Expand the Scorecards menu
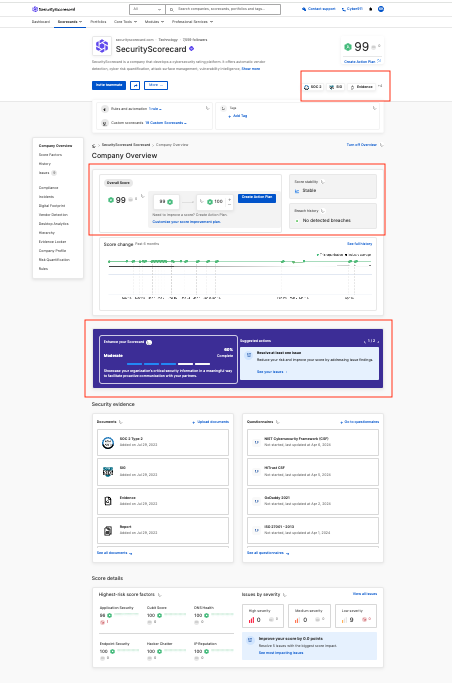The height and width of the screenshot is (683, 452). 70,22
